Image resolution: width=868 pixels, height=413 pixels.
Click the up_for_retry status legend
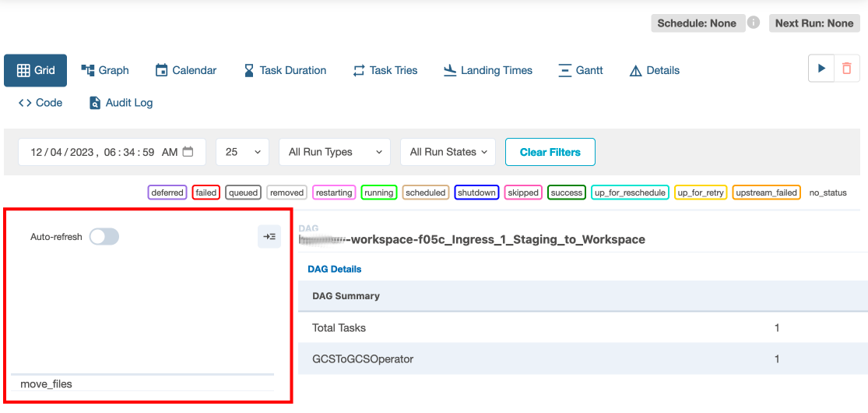click(x=701, y=192)
